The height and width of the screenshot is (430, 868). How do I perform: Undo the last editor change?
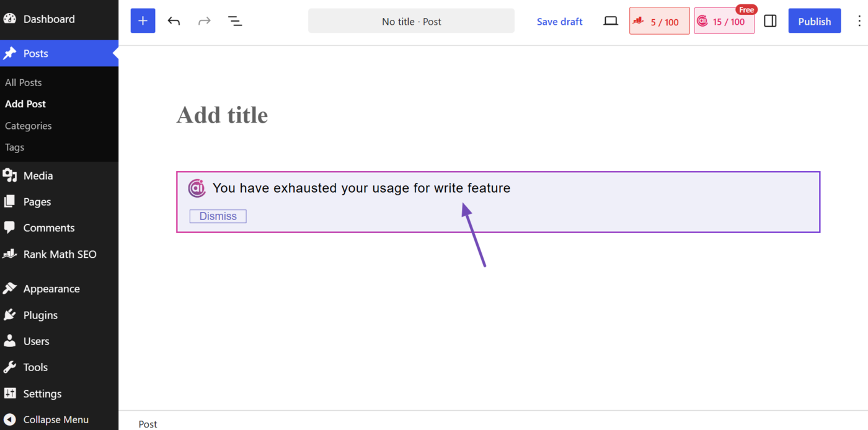[x=174, y=21]
